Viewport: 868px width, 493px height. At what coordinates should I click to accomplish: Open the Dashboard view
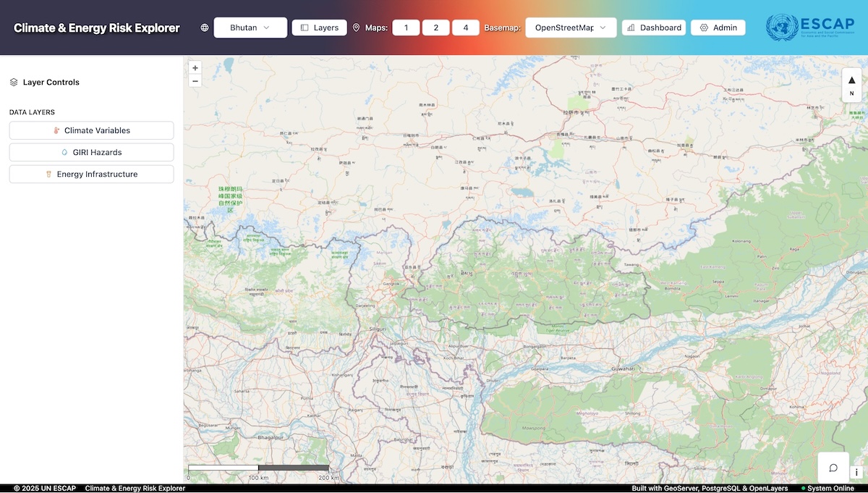tap(654, 28)
